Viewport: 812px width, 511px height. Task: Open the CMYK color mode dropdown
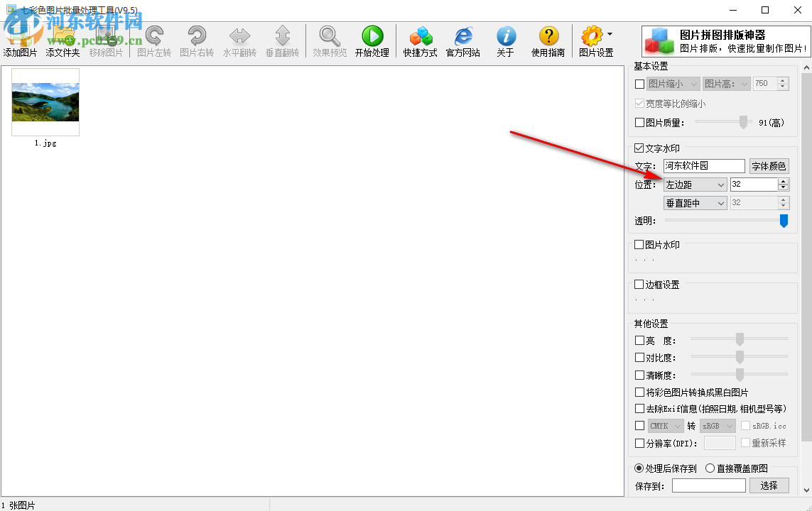click(x=665, y=426)
